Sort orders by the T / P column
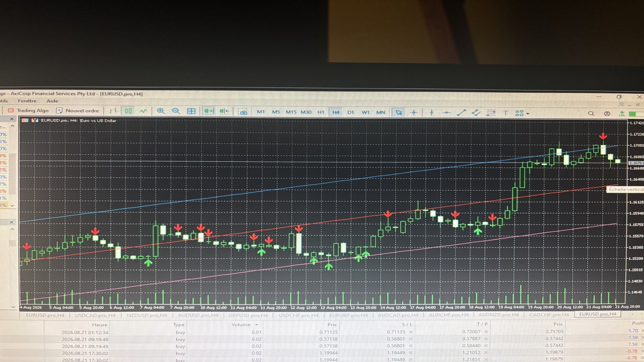644x362 pixels. click(x=482, y=324)
